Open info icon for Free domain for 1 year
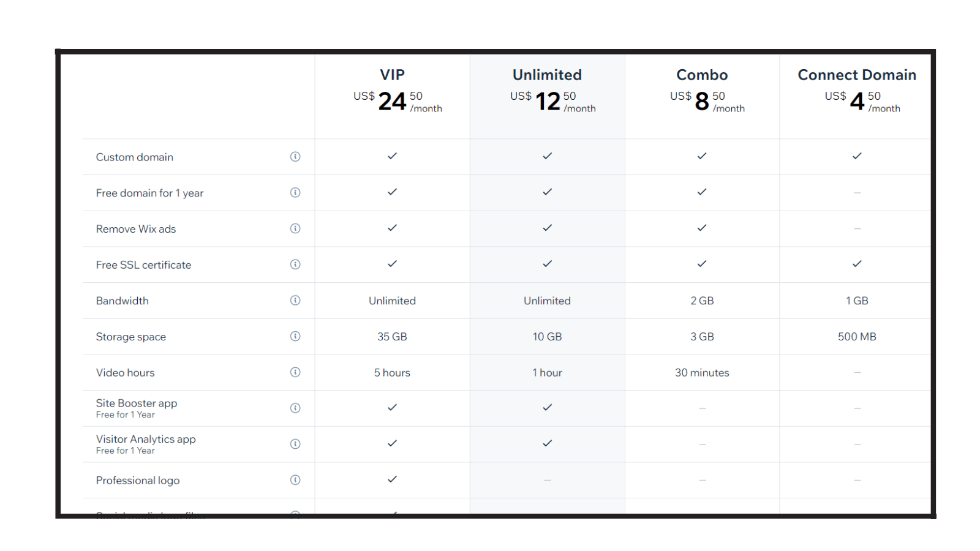The image size is (980, 551). point(295,193)
